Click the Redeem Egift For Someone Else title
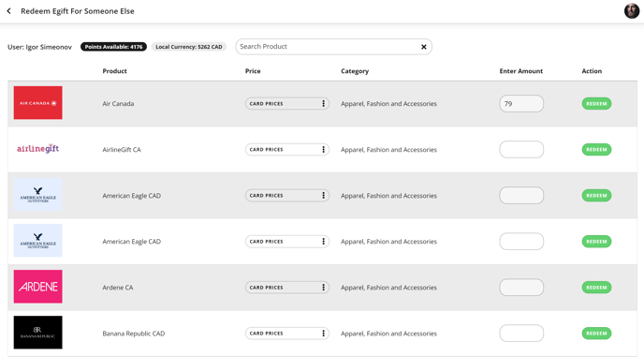 pyautogui.click(x=78, y=11)
